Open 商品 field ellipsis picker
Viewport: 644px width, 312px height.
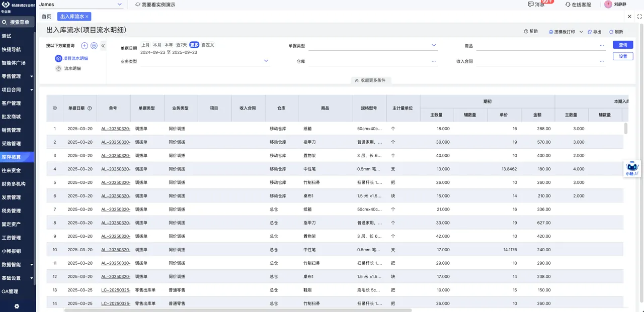coord(602,46)
